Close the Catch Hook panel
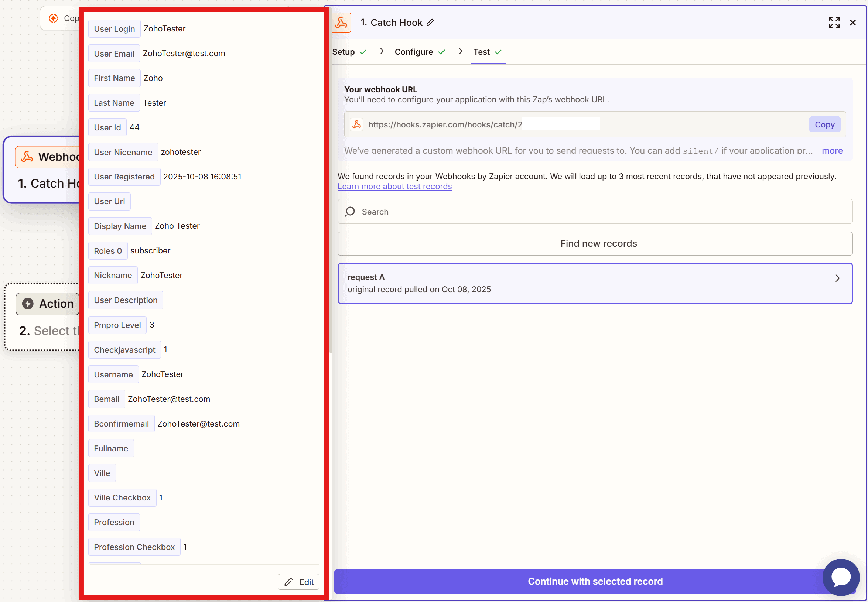 point(852,23)
